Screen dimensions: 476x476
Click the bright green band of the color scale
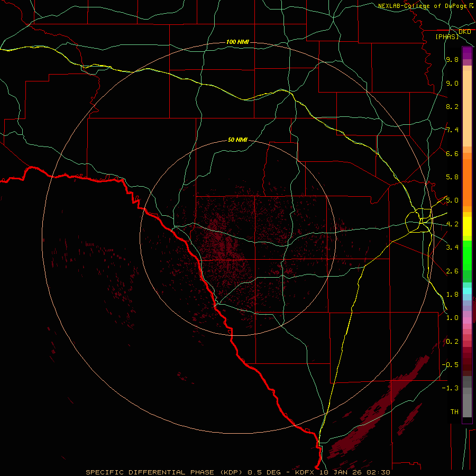click(x=467, y=255)
